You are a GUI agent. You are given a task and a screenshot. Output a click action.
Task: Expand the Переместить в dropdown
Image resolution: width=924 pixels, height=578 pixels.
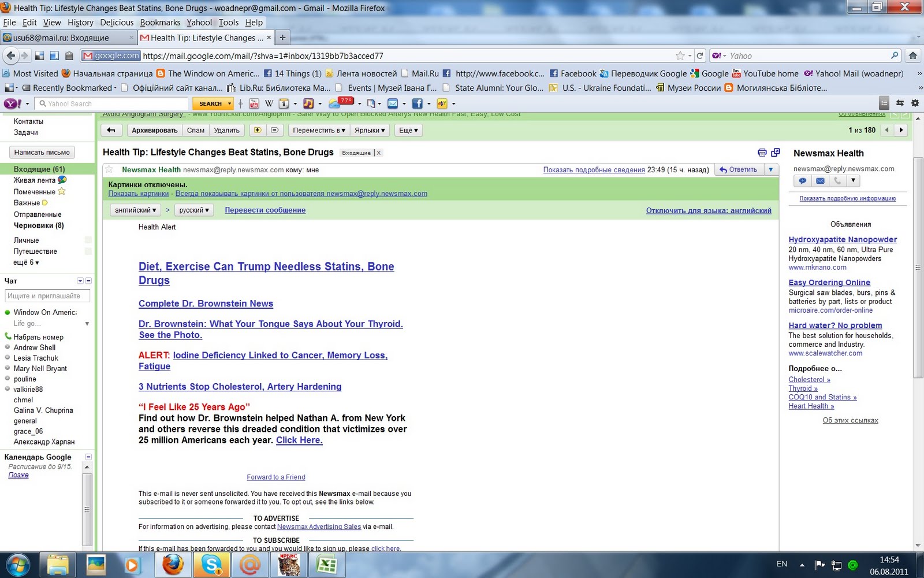pyautogui.click(x=319, y=130)
